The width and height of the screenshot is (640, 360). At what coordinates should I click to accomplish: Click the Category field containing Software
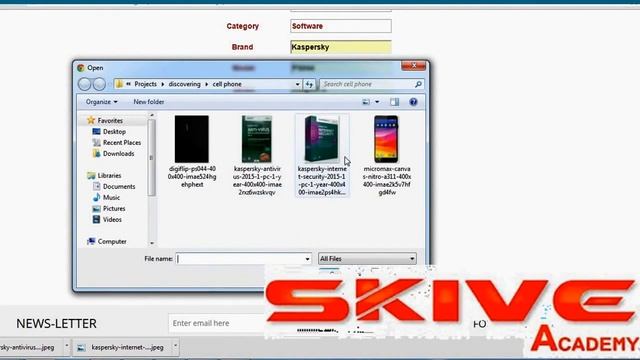(341, 26)
